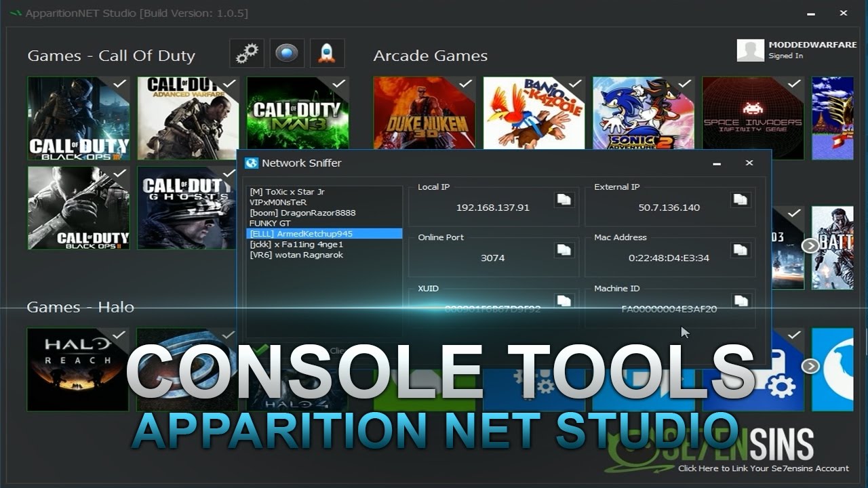Open the Banjo-Kazooie tile
This screenshot has height=488, width=868.
click(534, 113)
